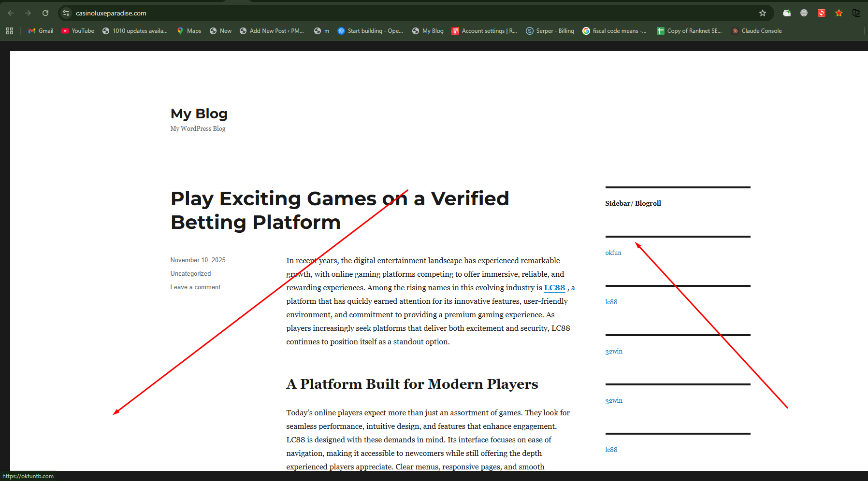Open the grey globe extension icon
The width and height of the screenshot is (868, 481).
tap(804, 13)
